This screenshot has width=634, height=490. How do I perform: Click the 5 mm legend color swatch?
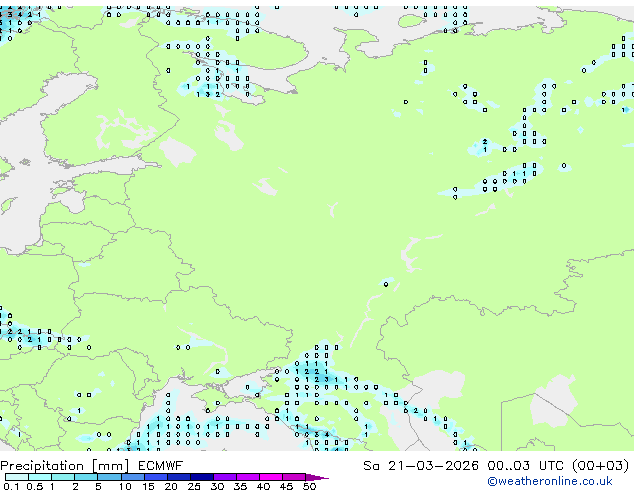pyautogui.click(x=109, y=477)
